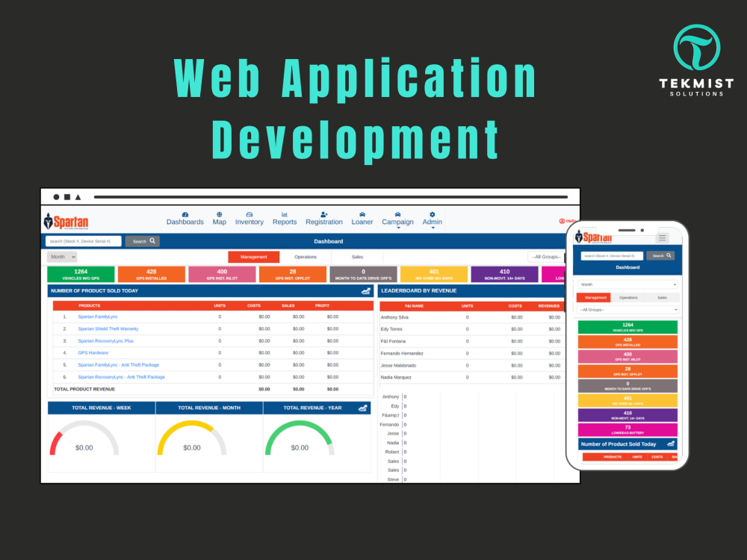The height and width of the screenshot is (560, 747).
Task: Select the Inventory icon in the navbar
Action: [x=249, y=214]
